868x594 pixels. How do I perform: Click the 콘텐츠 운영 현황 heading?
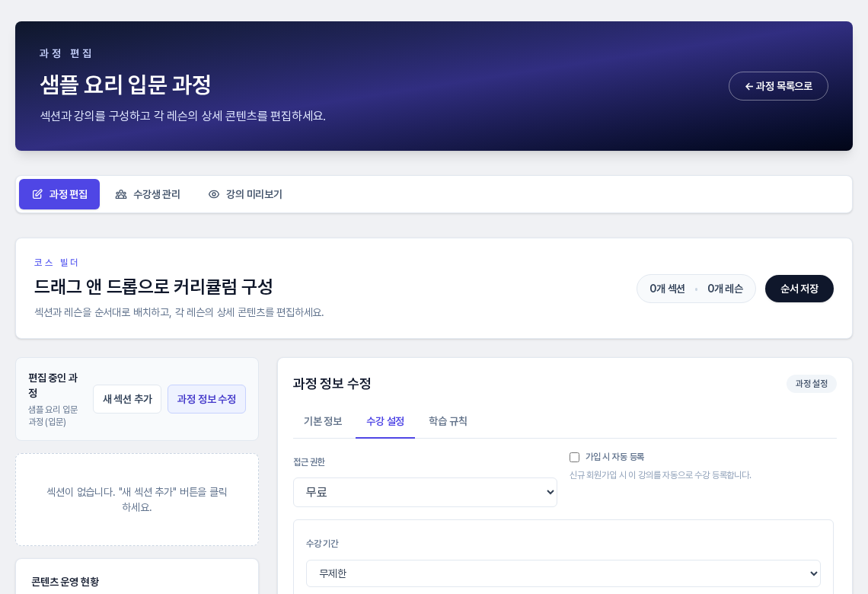pyautogui.click(x=65, y=582)
